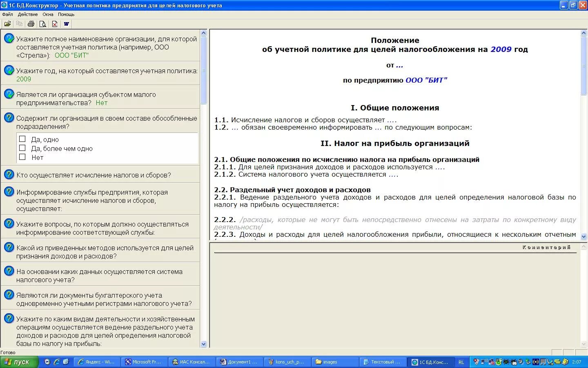Click answered icon for small business question
The width and height of the screenshot is (588, 368).
pyautogui.click(x=9, y=94)
